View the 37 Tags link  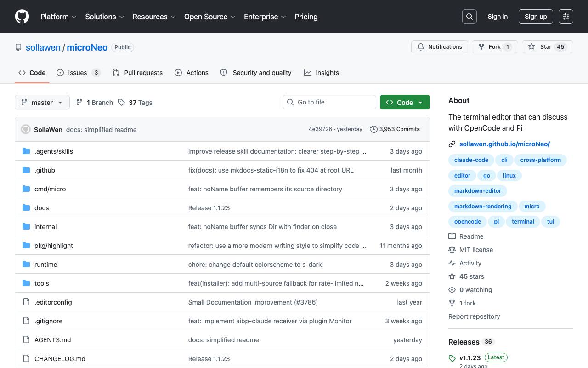tap(135, 103)
